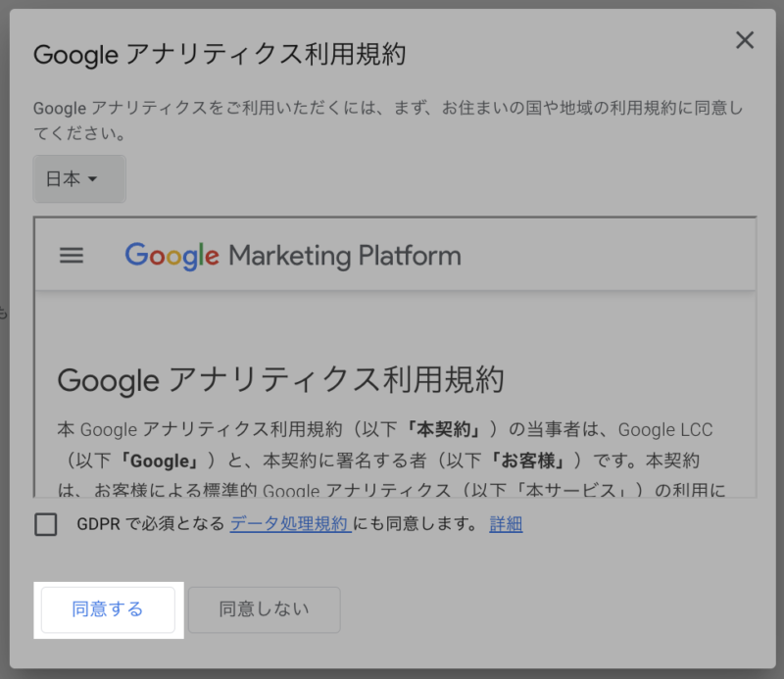Open the hamburger menu in terms frame

72,256
